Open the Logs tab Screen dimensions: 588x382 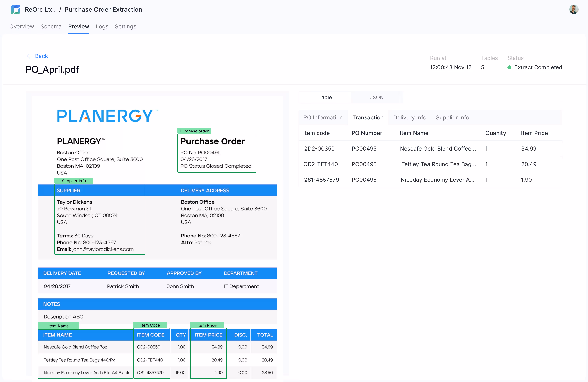(102, 26)
